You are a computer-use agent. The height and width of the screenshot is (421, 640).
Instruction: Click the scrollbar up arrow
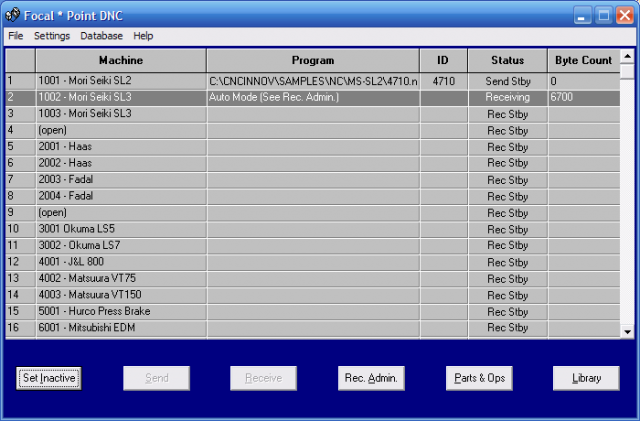[627, 56]
